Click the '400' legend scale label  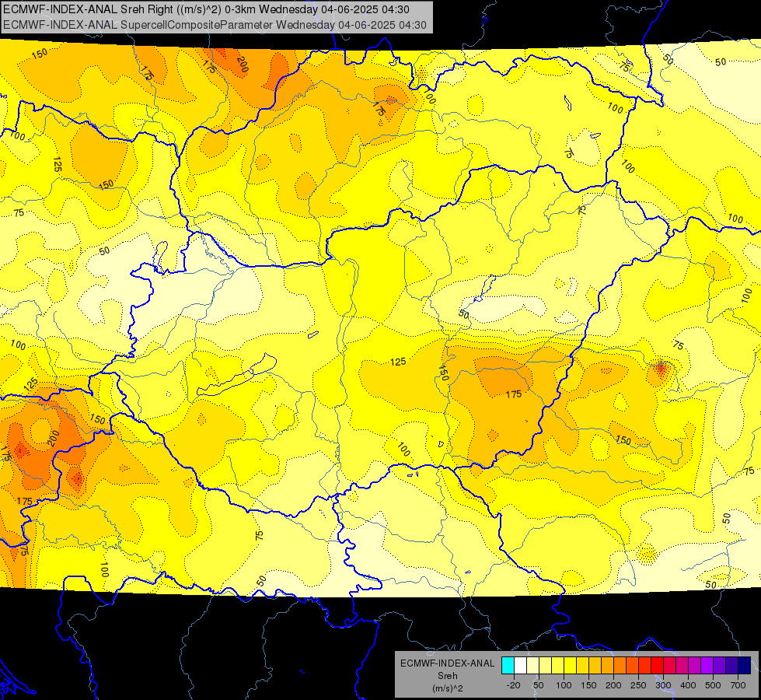[x=688, y=685]
